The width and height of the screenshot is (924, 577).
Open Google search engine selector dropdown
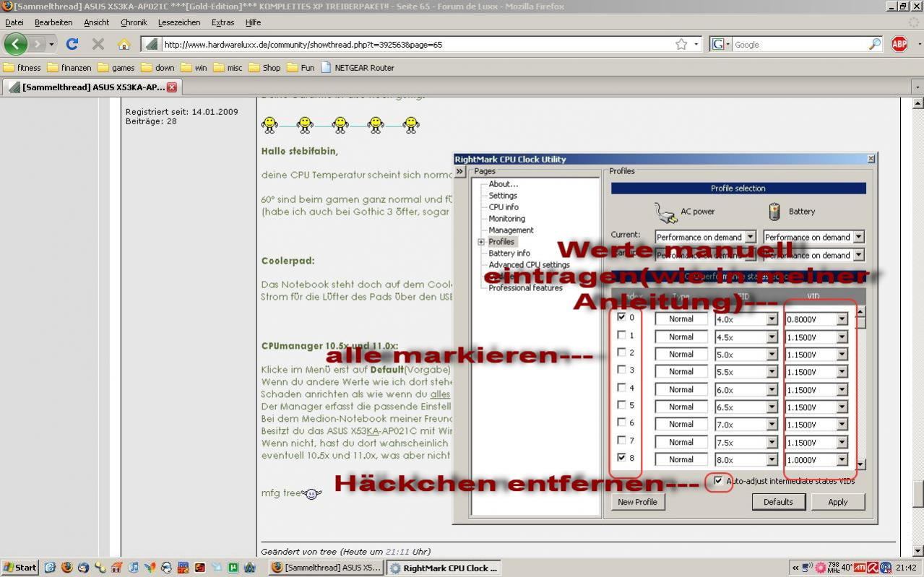click(720, 44)
